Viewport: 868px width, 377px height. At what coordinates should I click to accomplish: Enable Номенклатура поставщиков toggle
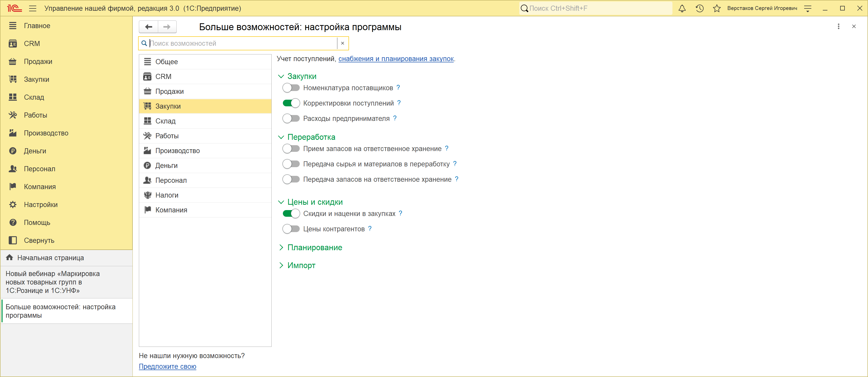pos(291,88)
